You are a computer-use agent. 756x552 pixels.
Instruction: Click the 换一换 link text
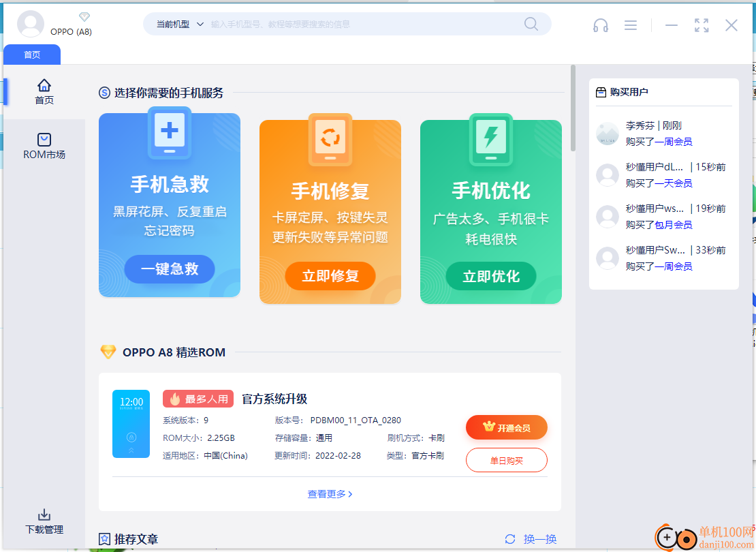coord(540,539)
